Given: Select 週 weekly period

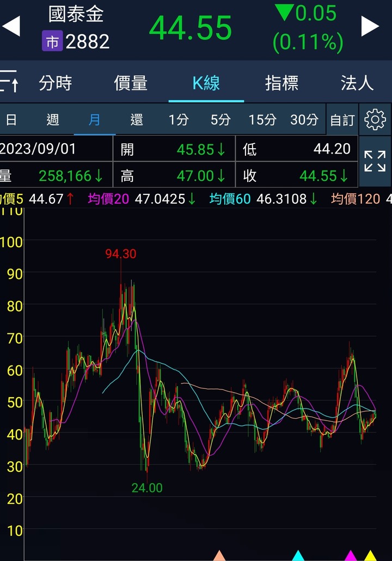Looking at the screenshot, I should [53, 120].
